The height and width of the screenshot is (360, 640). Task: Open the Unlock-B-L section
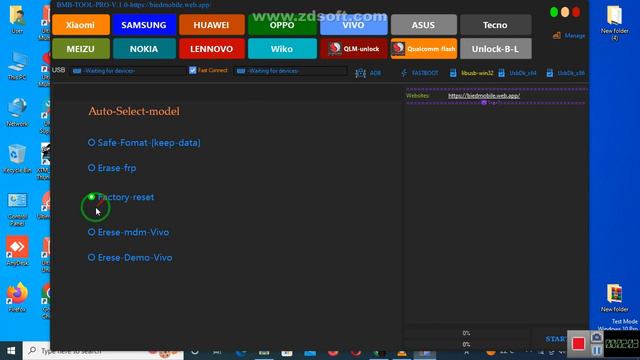[496, 49]
